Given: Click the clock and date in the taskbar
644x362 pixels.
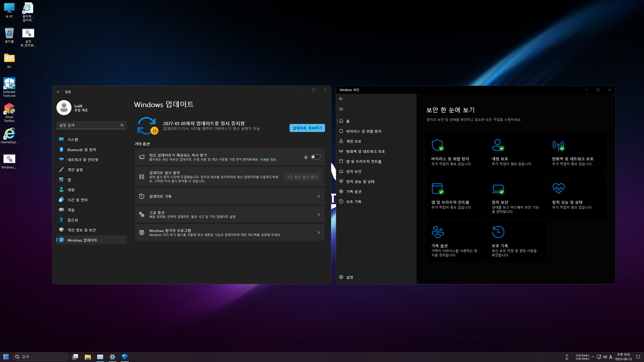Looking at the screenshot, I should pyautogui.click(x=623, y=357).
